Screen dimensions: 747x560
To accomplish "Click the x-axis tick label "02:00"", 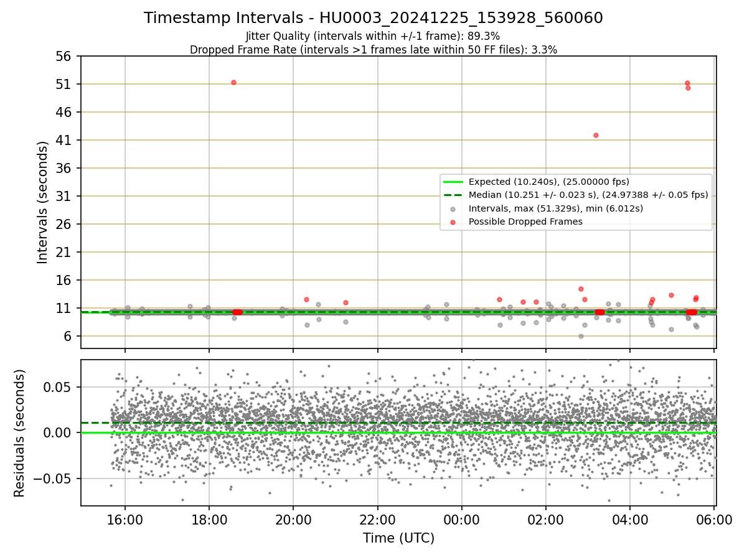I will 546,520.
